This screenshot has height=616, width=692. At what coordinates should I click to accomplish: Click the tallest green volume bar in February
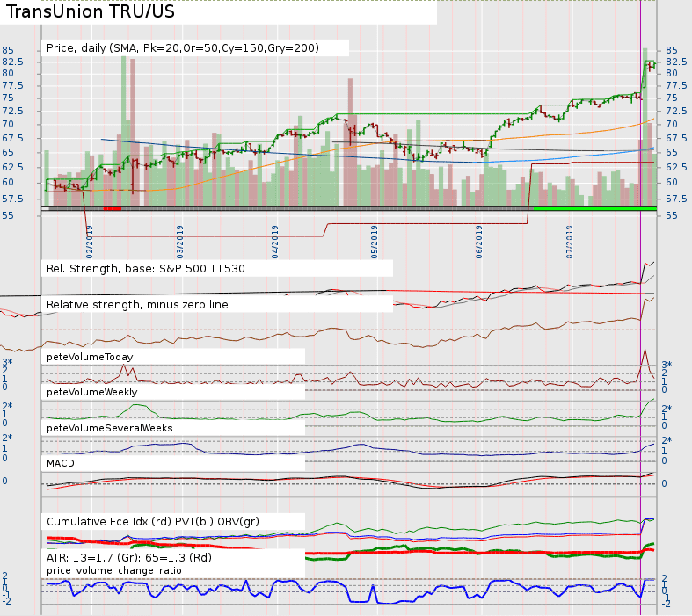[x=124, y=131]
